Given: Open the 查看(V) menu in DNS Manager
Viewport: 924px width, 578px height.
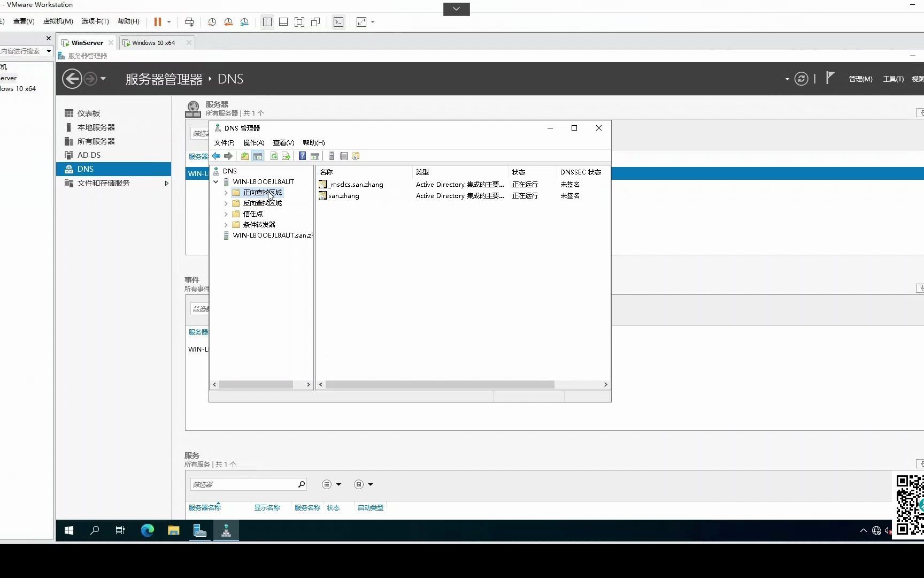Looking at the screenshot, I should [x=283, y=142].
